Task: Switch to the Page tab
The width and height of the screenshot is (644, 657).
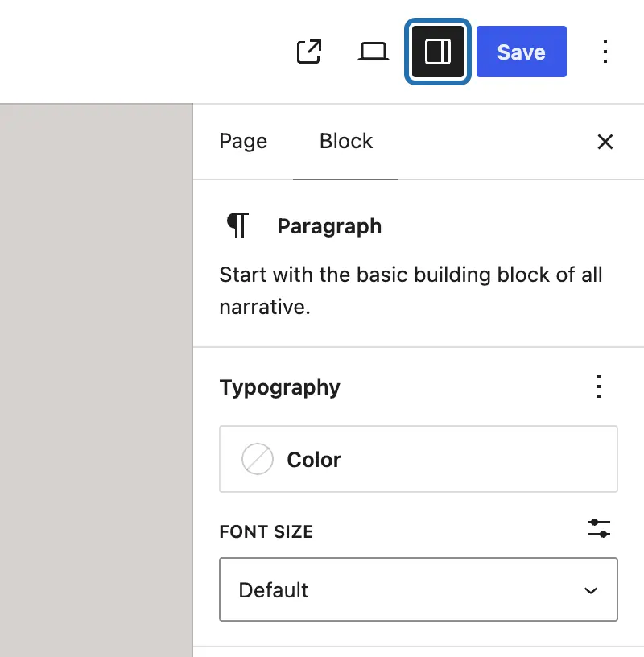Action: (243, 141)
